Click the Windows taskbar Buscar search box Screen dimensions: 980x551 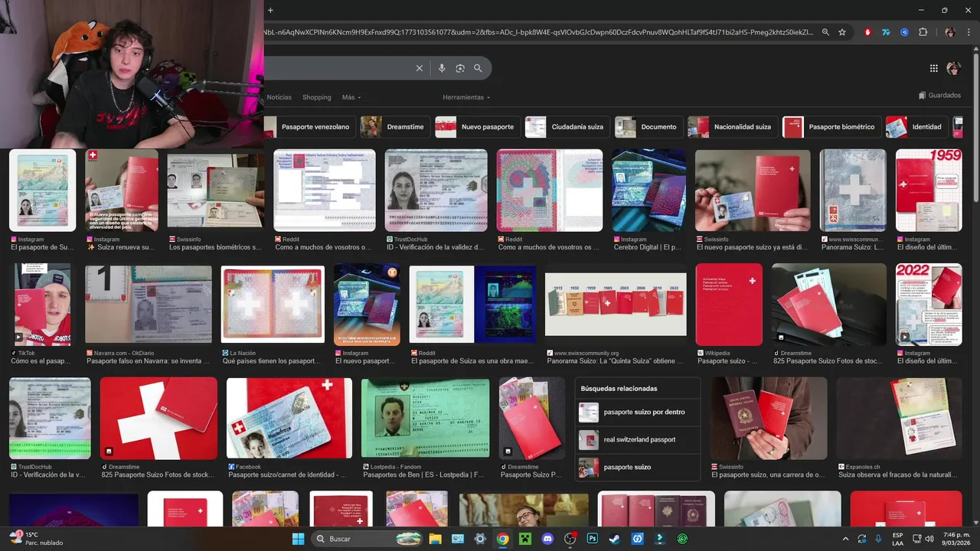[367, 539]
